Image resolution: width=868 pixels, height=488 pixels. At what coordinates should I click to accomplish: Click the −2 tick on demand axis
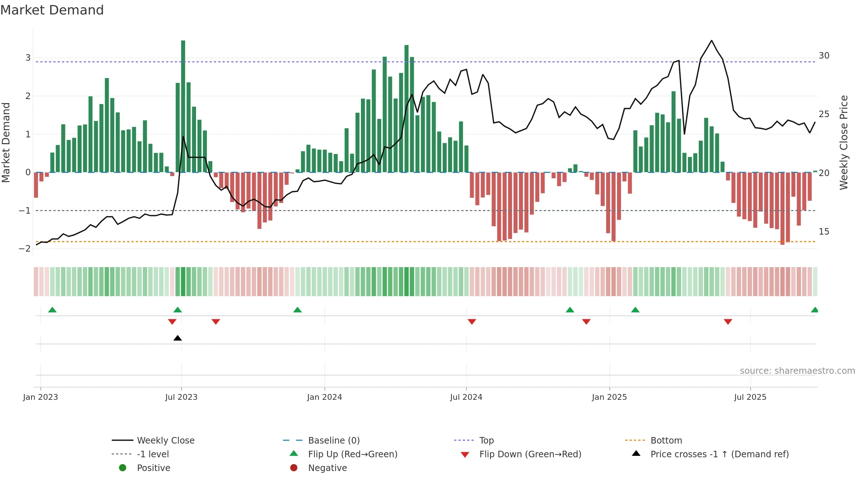[25, 249]
